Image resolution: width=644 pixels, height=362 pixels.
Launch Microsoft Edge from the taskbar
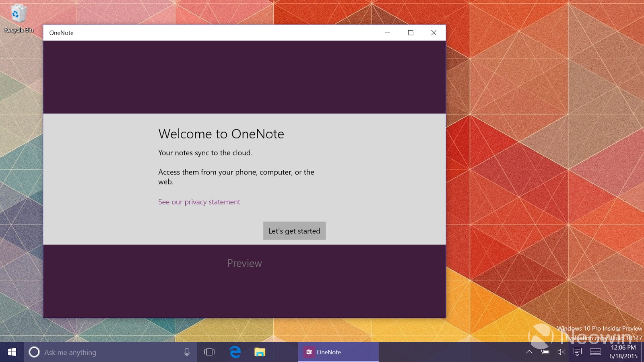pyautogui.click(x=235, y=352)
